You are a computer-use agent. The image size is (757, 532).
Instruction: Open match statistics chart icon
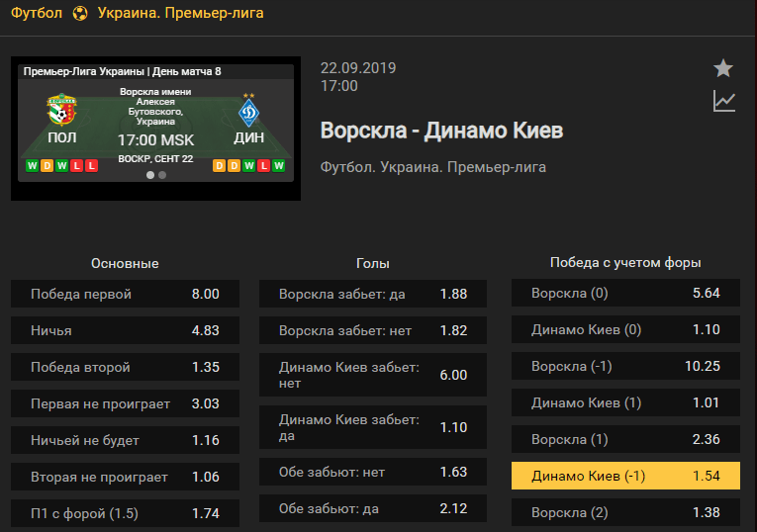(724, 102)
